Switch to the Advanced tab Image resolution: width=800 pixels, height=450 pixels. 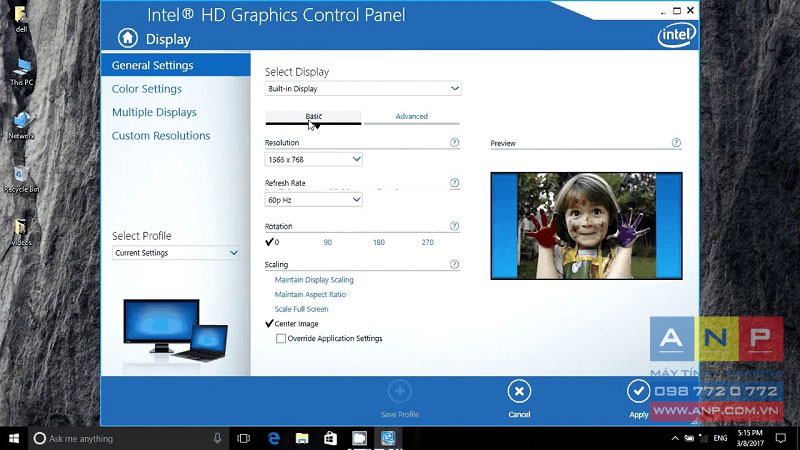tap(411, 117)
